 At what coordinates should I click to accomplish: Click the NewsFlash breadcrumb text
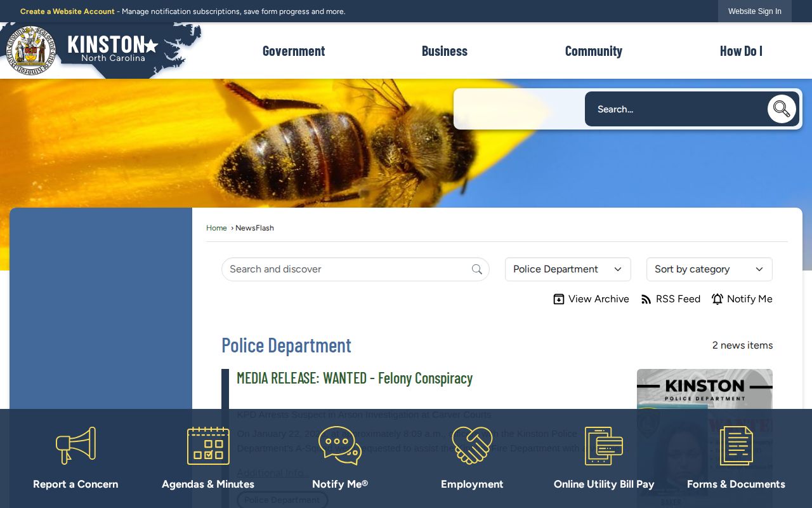[254, 228]
